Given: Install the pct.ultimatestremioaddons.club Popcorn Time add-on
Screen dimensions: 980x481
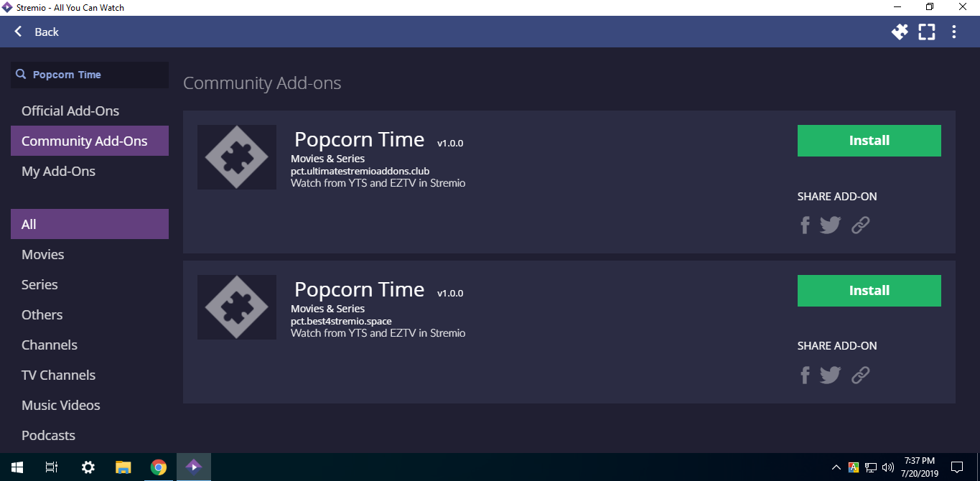Looking at the screenshot, I should pyautogui.click(x=869, y=141).
